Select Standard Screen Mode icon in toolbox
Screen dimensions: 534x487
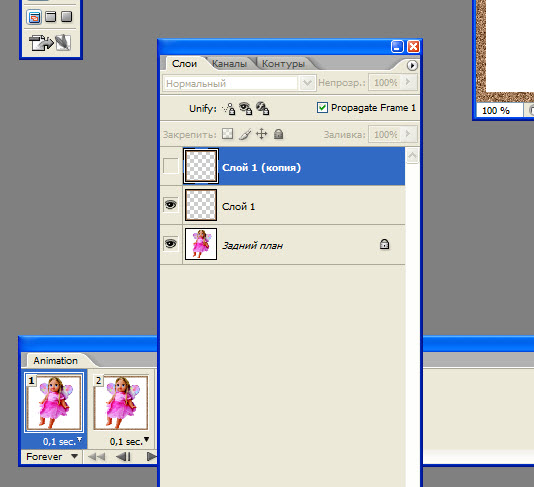34,17
